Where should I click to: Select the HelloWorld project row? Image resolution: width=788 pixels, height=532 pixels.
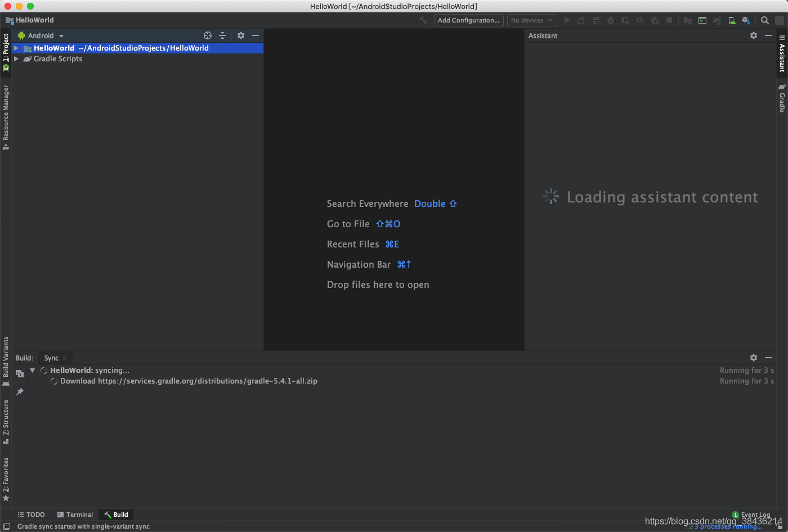[138, 48]
